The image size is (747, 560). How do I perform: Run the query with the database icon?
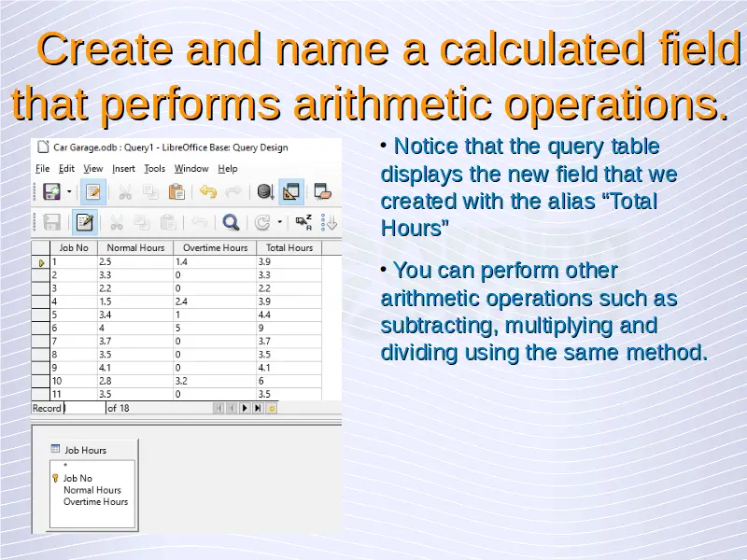tap(265, 192)
